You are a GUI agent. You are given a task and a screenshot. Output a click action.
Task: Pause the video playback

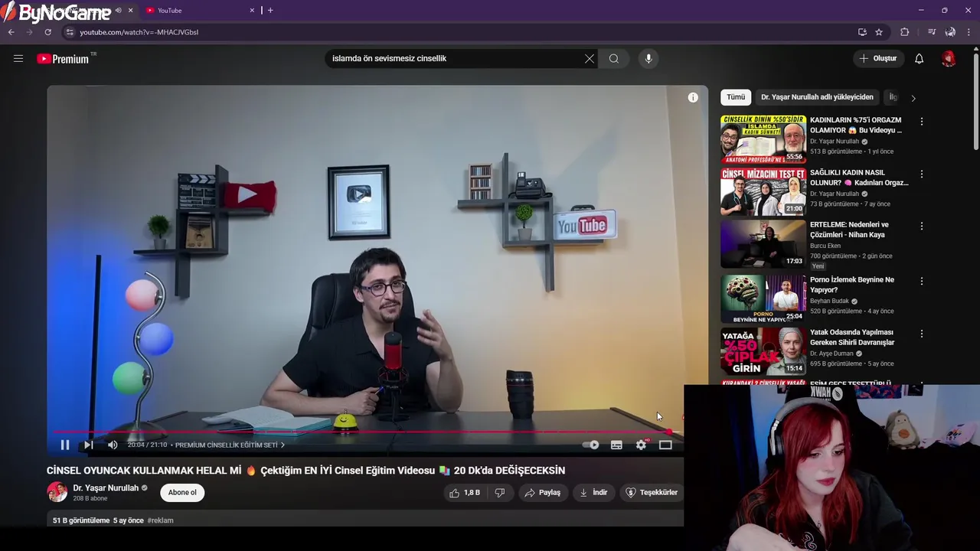pos(65,445)
